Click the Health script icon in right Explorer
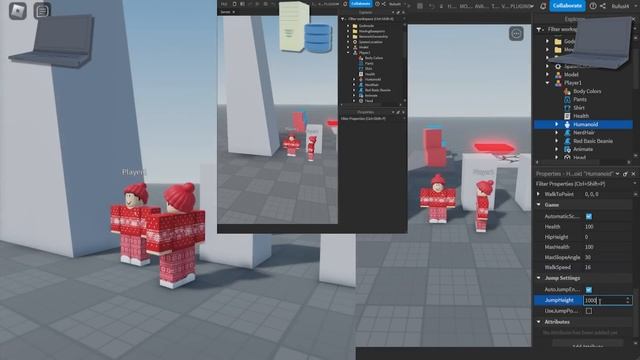640x360 pixels. 567,116
